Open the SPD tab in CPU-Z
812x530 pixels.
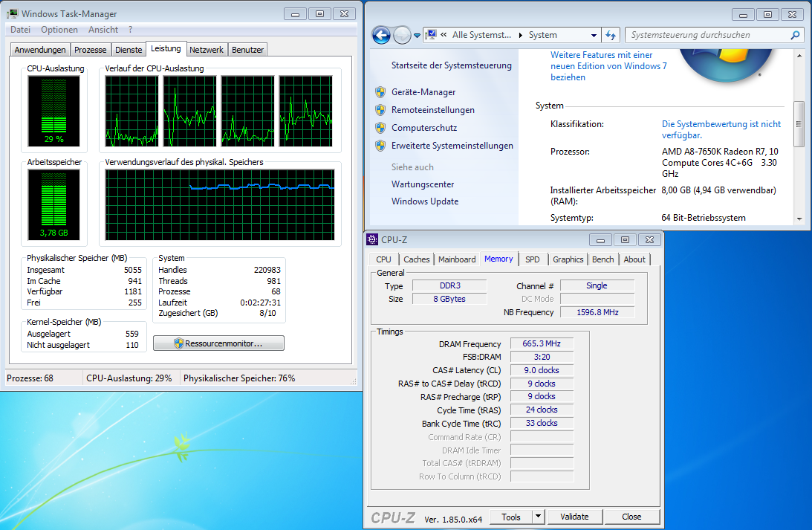tap(533, 259)
